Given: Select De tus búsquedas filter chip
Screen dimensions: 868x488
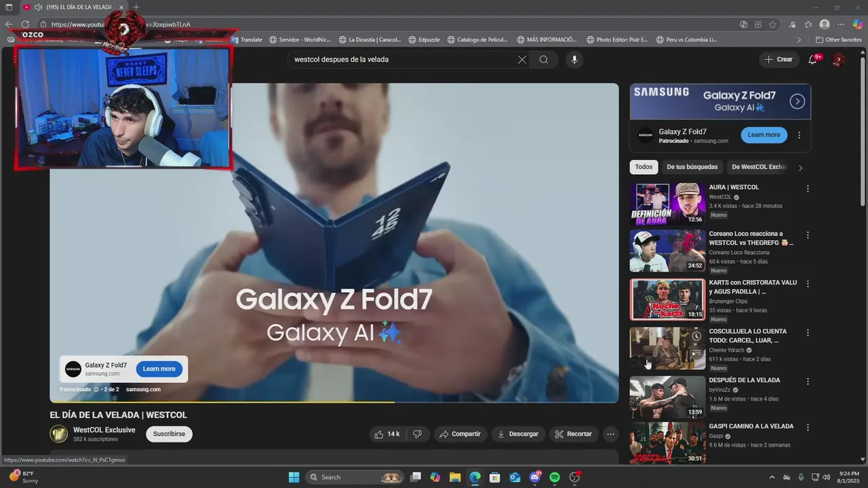Looking at the screenshot, I should pos(692,167).
